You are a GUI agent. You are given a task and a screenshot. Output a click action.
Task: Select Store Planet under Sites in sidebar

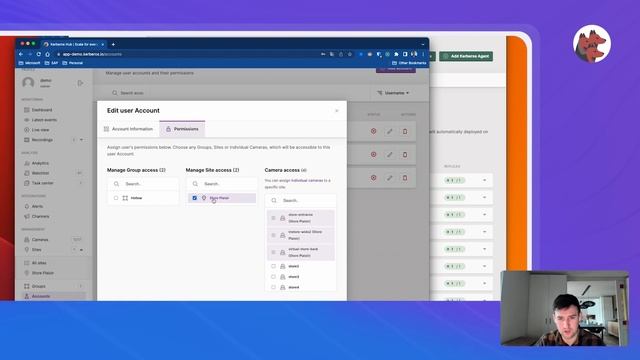(42, 273)
